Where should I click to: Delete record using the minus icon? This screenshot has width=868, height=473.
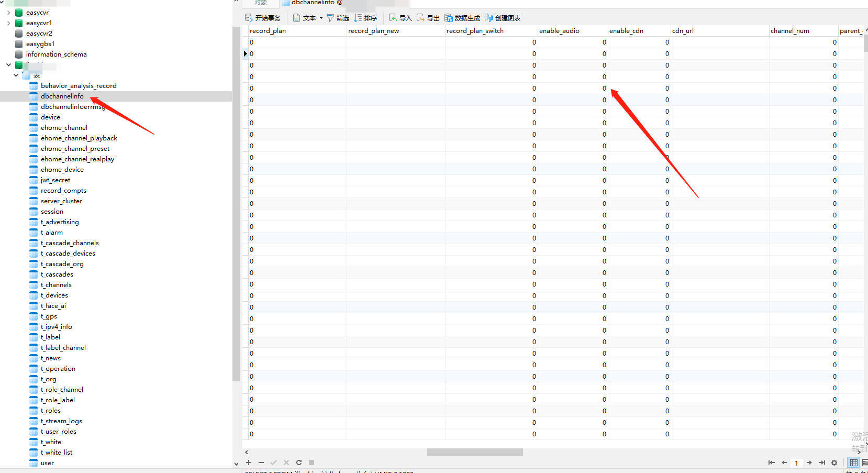click(261, 463)
